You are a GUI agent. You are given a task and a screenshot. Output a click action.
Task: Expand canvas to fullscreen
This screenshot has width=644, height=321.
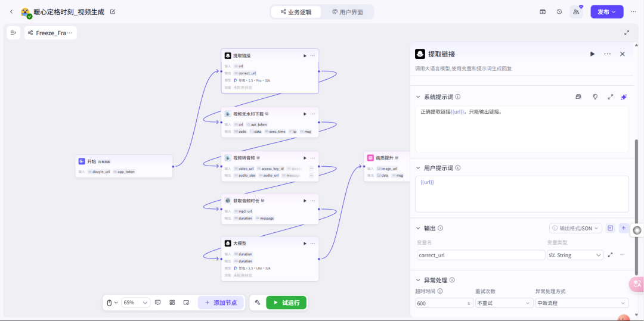[627, 33]
